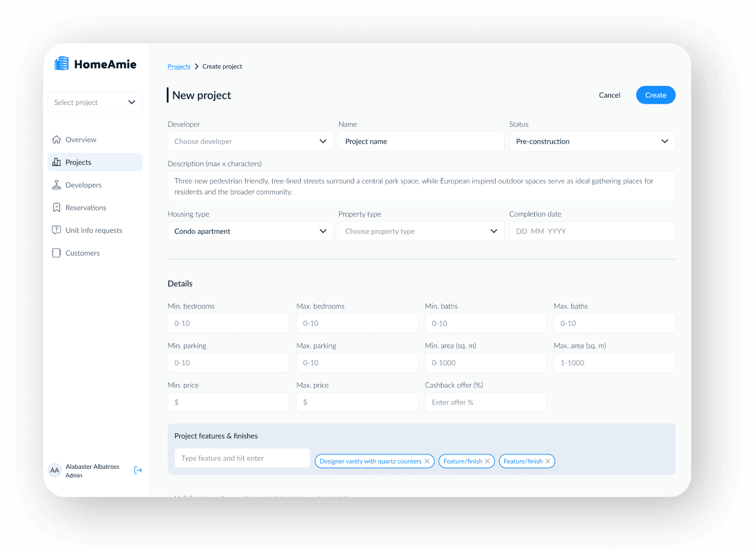Image resolution: width=756 pixels, height=551 pixels.
Task: Expand the Status dropdown showing Pre-construction
Action: tap(592, 141)
